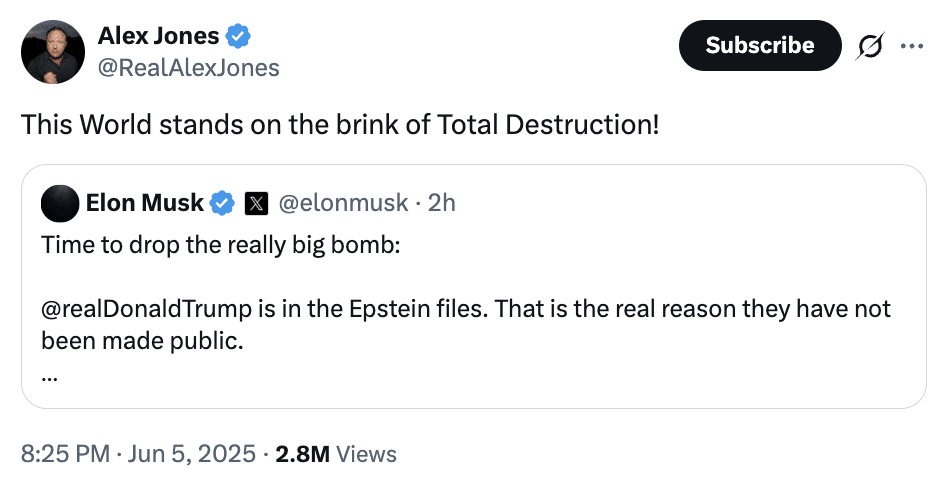Open quoted text 'Time to drop the really big bomb'
Image resolution: width=946 pixels, height=484 pixels.
[221, 246]
